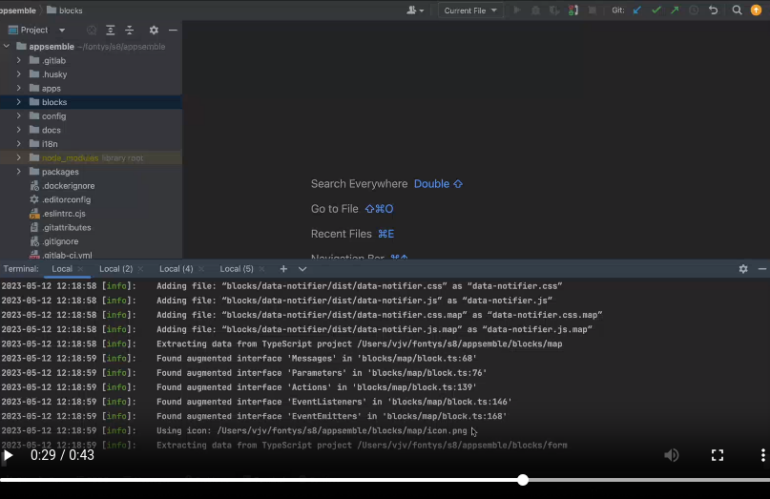770x499 pixels.
Task: Switch to the Local terminal tab
Action: (62, 269)
